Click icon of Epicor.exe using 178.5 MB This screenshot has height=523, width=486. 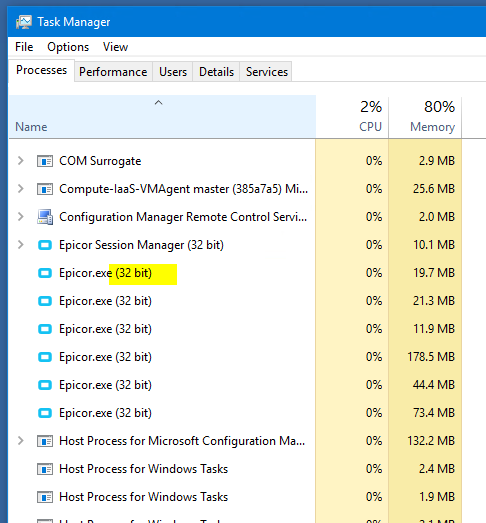point(45,357)
